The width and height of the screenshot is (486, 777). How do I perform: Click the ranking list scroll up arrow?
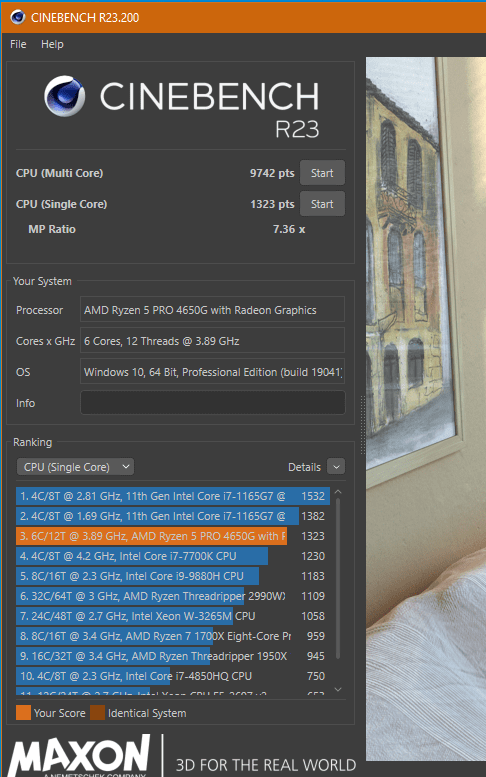pos(338,492)
